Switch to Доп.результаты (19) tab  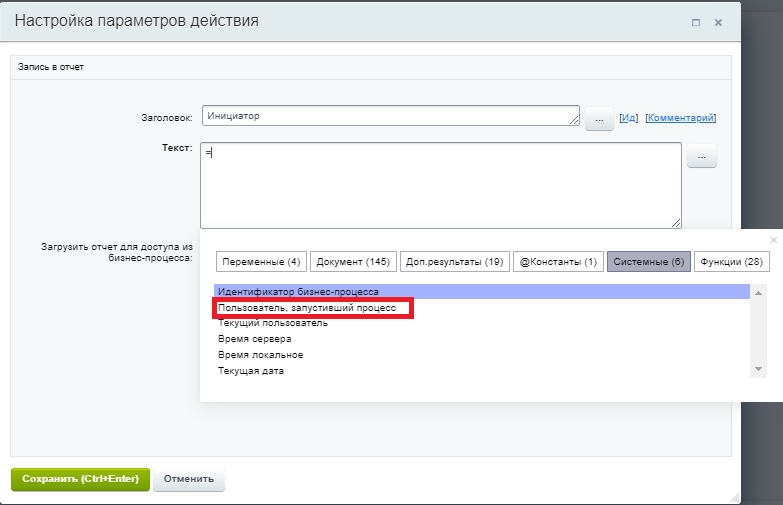[454, 262]
